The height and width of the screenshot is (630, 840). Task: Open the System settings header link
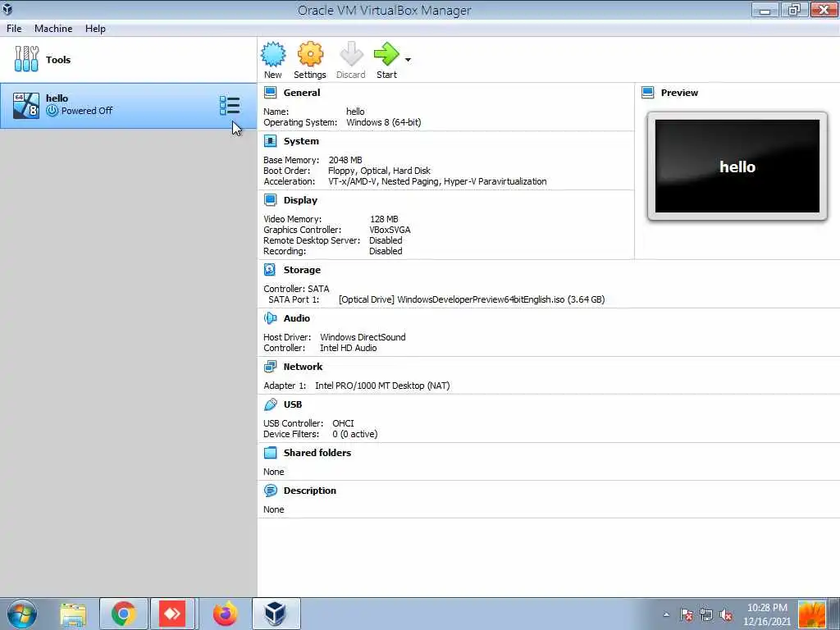tap(301, 141)
